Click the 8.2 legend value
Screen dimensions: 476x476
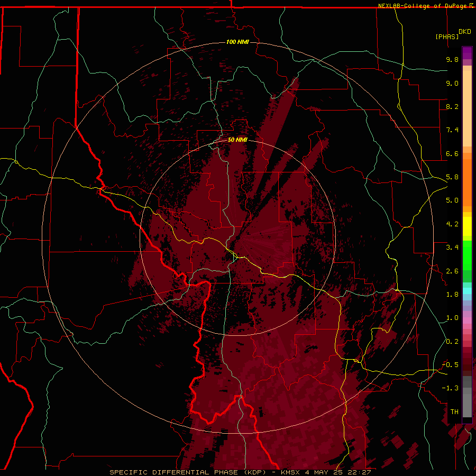pos(452,106)
